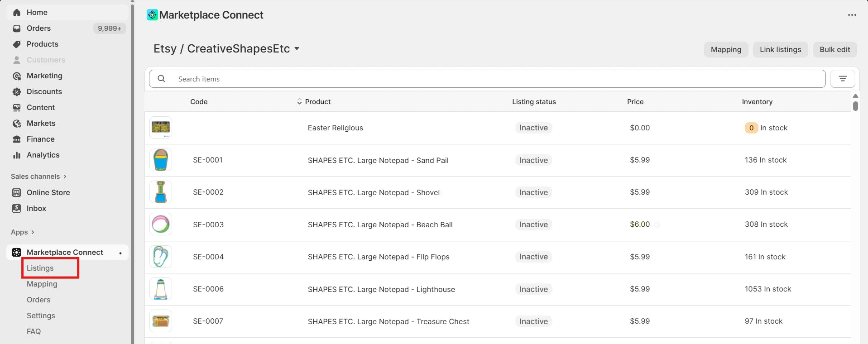
Task: Click the 1053 In stock inventory value
Action: (x=768, y=289)
